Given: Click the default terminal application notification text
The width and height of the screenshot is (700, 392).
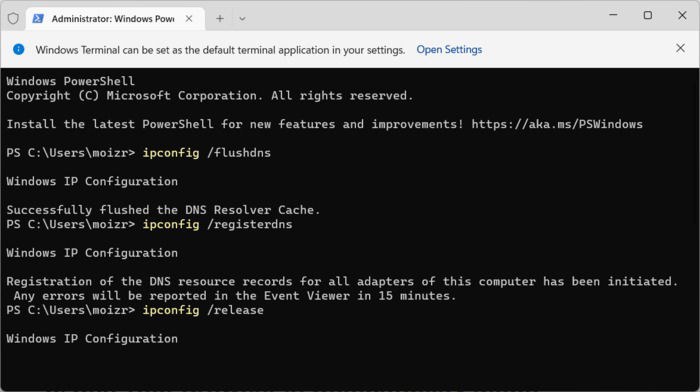Looking at the screenshot, I should (220, 50).
